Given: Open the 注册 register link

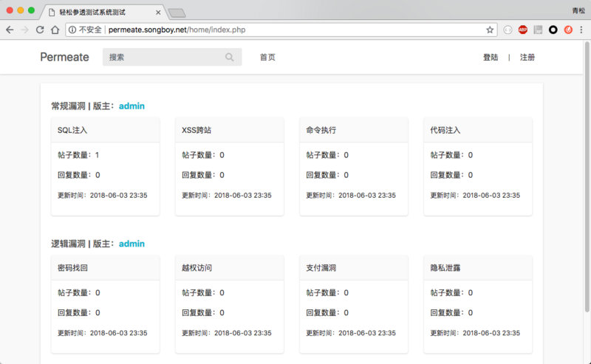Looking at the screenshot, I should (527, 58).
